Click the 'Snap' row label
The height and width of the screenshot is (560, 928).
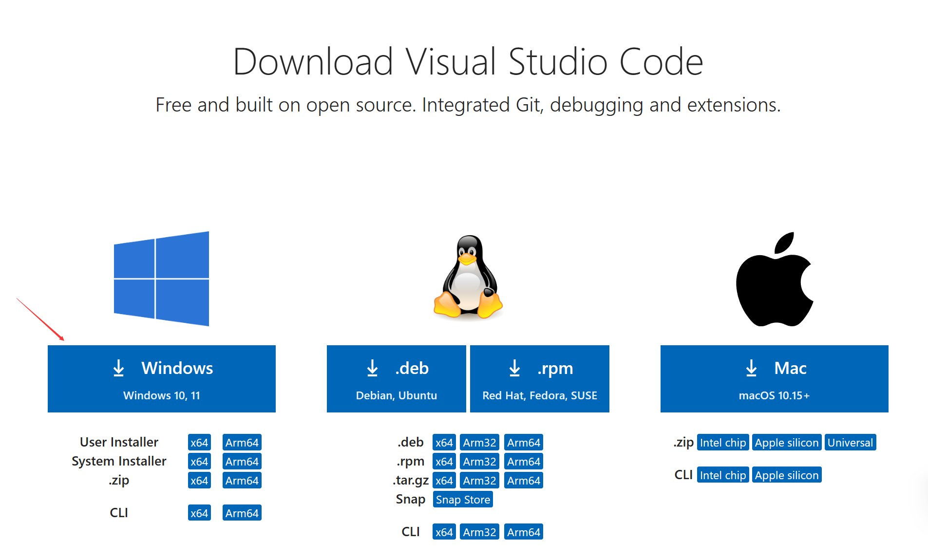pyautogui.click(x=411, y=499)
